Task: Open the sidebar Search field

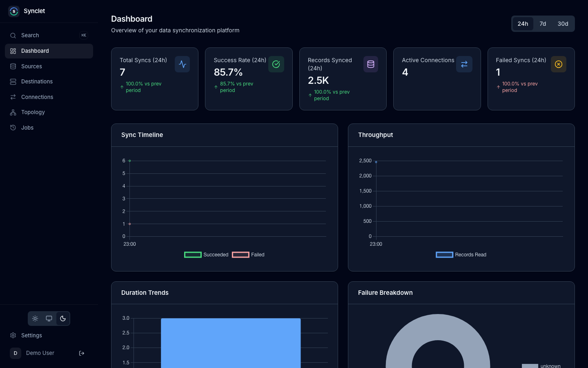Action: tap(49, 36)
